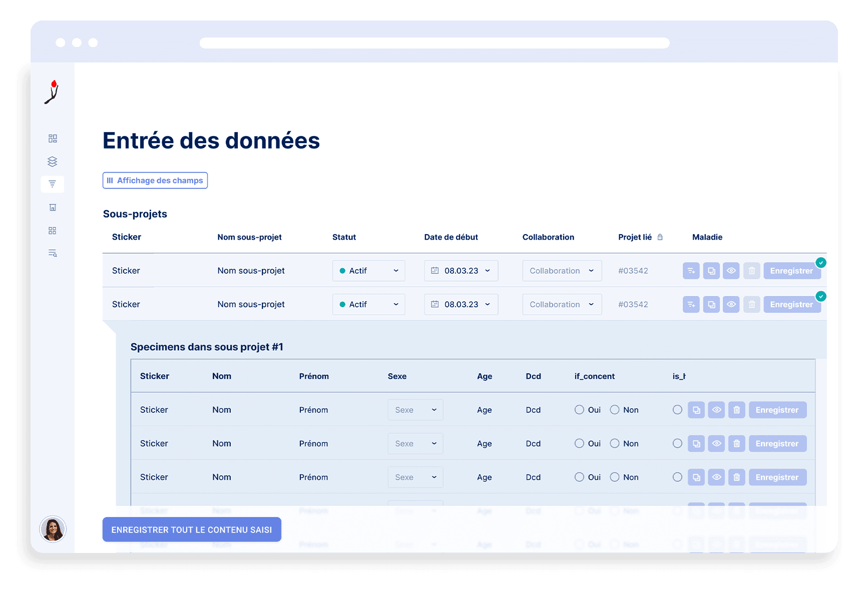Open the Affichage des champs panel
Viewport: 868px width, 594px height.
(x=155, y=180)
